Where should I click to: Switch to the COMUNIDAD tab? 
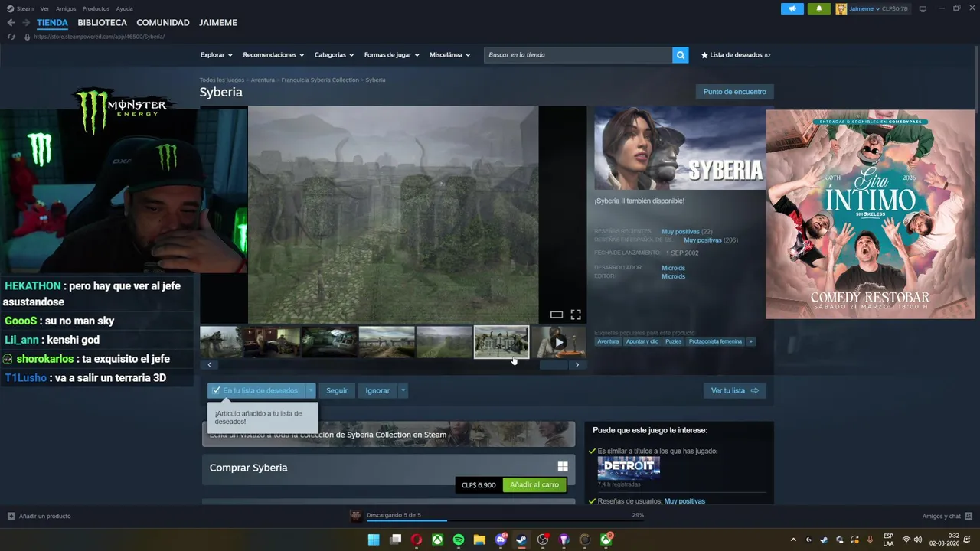pos(163,23)
